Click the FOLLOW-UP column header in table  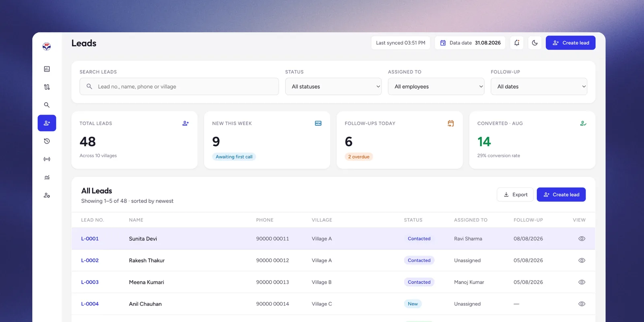(528, 220)
